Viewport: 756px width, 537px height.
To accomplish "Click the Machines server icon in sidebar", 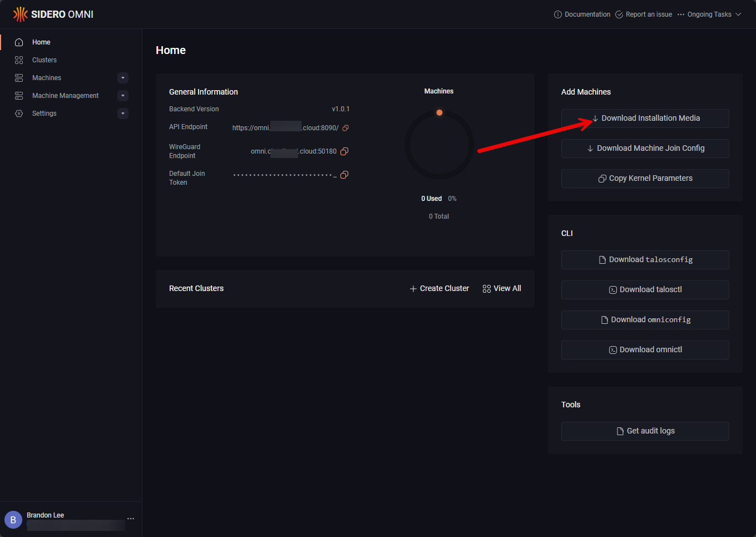I will (19, 78).
